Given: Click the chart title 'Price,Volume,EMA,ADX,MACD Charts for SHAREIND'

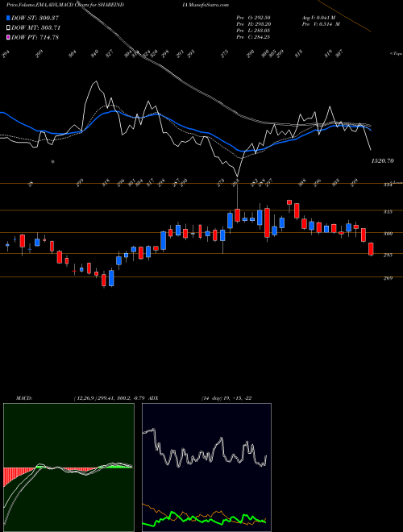Looking at the screenshot, I should click(64, 5).
